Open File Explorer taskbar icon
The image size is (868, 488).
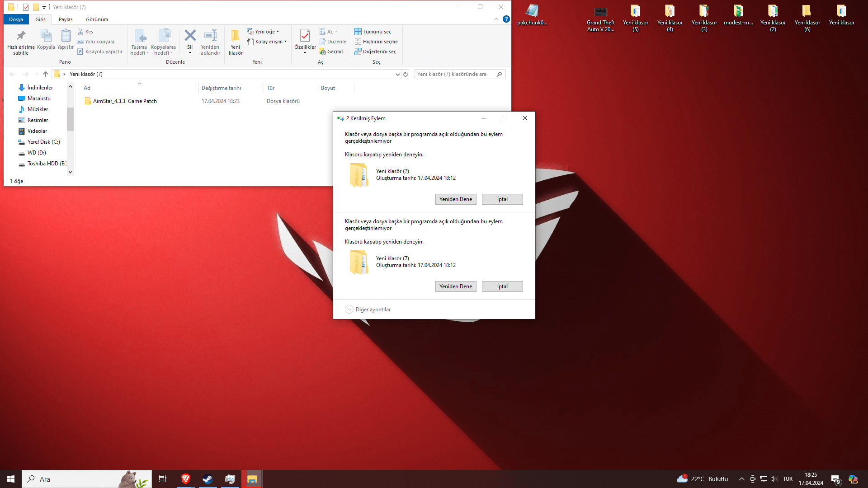[252, 479]
